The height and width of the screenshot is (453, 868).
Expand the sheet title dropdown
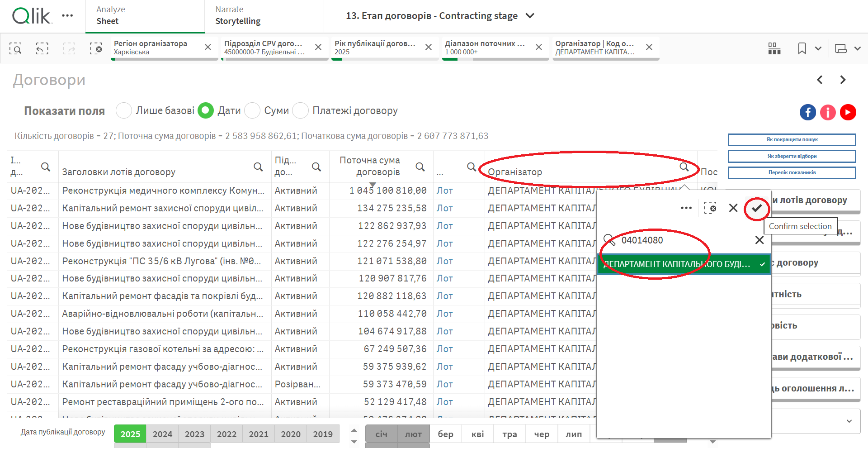pos(530,16)
